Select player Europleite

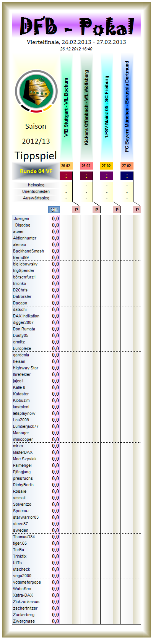[22, 348]
